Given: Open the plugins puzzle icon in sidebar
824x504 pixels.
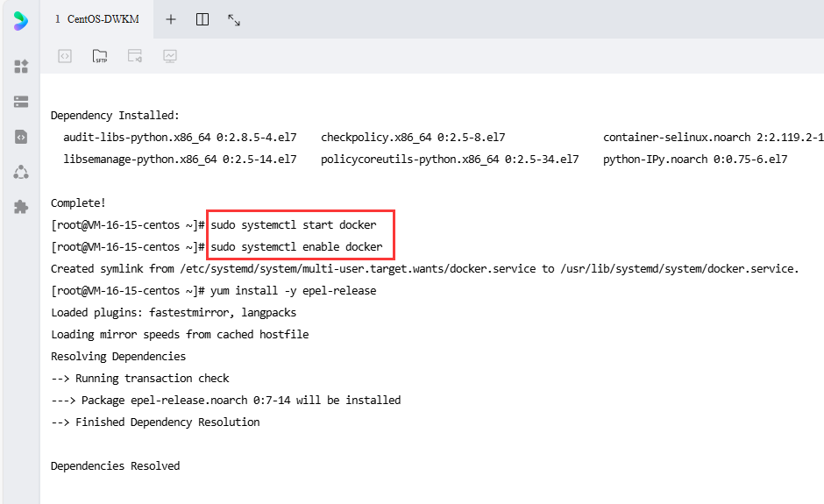Looking at the screenshot, I should pos(21,207).
